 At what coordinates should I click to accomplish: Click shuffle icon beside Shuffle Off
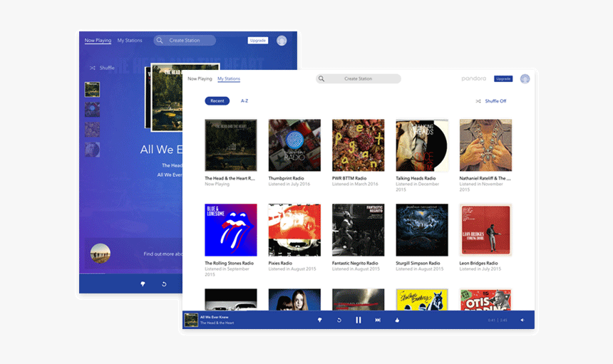478,100
